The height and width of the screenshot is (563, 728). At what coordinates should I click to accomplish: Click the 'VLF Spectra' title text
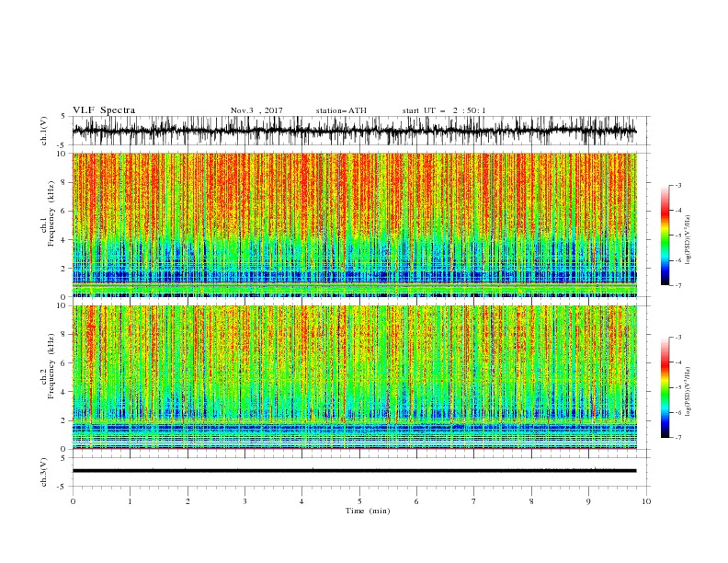[x=104, y=110]
